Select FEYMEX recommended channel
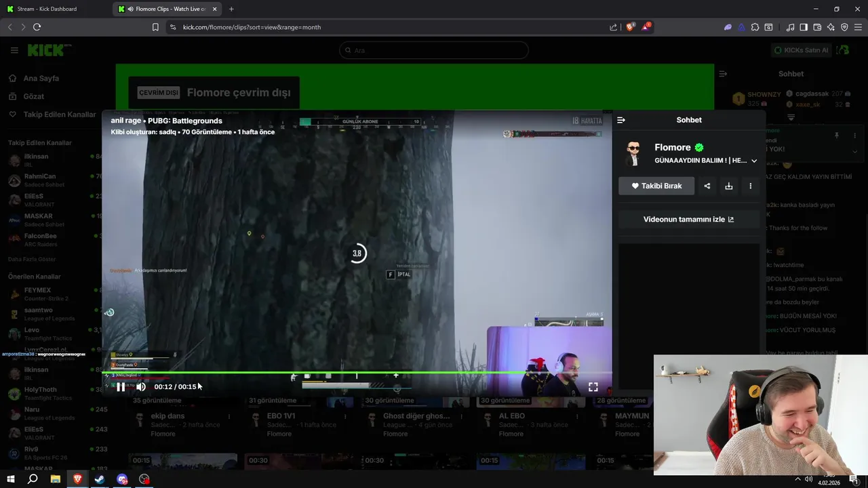The image size is (868, 488). coord(51,293)
